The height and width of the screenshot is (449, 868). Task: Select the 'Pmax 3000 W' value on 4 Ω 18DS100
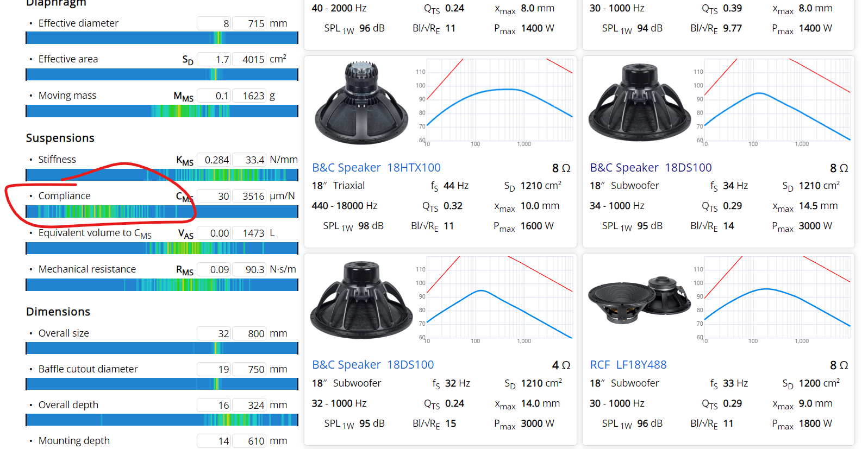tap(523, 424)
